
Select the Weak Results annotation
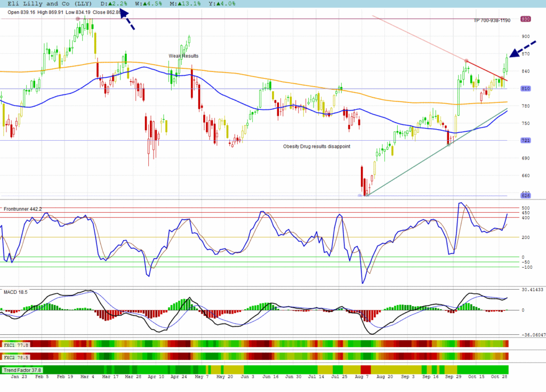[183, 55]
